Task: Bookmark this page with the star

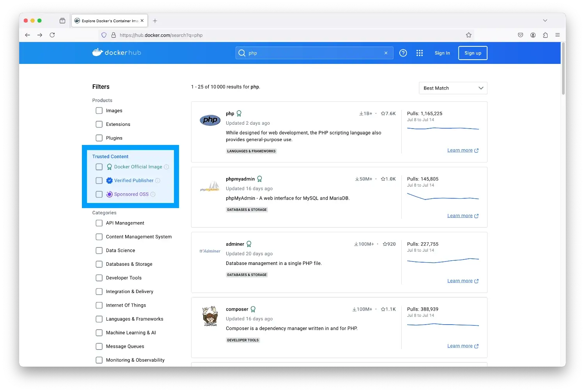Action: click(x=469, y=35)
